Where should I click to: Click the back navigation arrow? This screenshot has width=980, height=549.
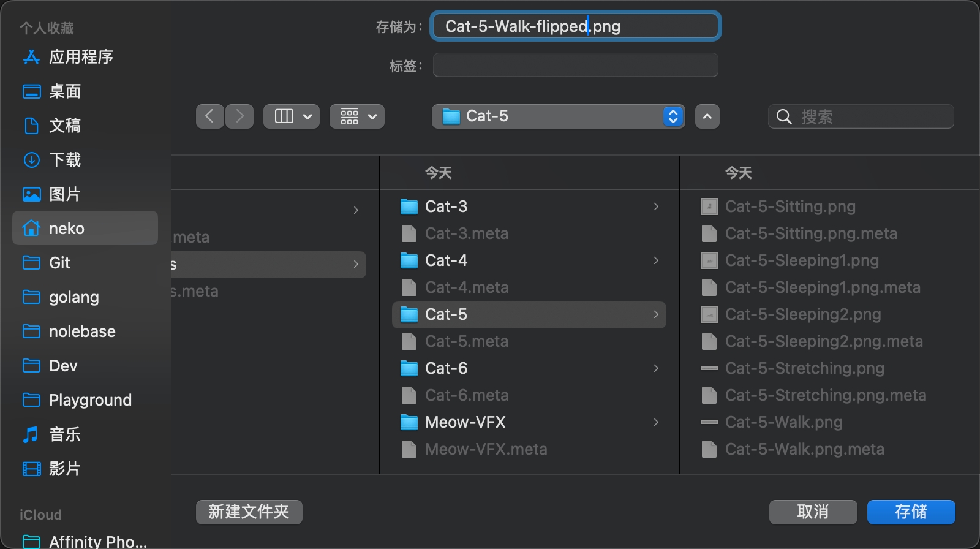click(209, 116)
